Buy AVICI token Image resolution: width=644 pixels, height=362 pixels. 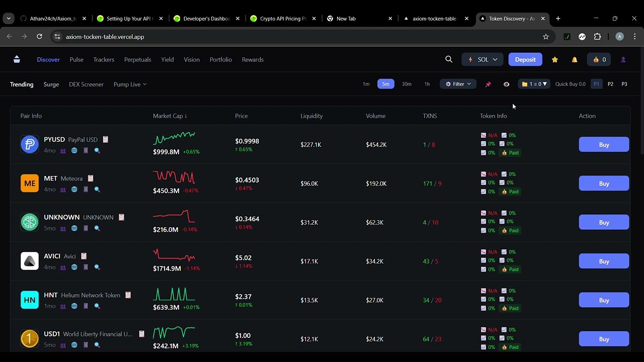coord(604,261)
